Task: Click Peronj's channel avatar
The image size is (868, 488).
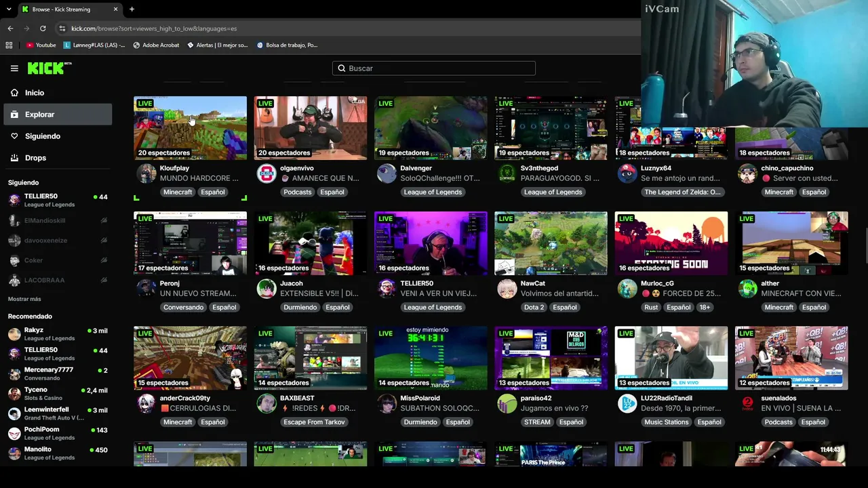Action: [x=146, y=289]
